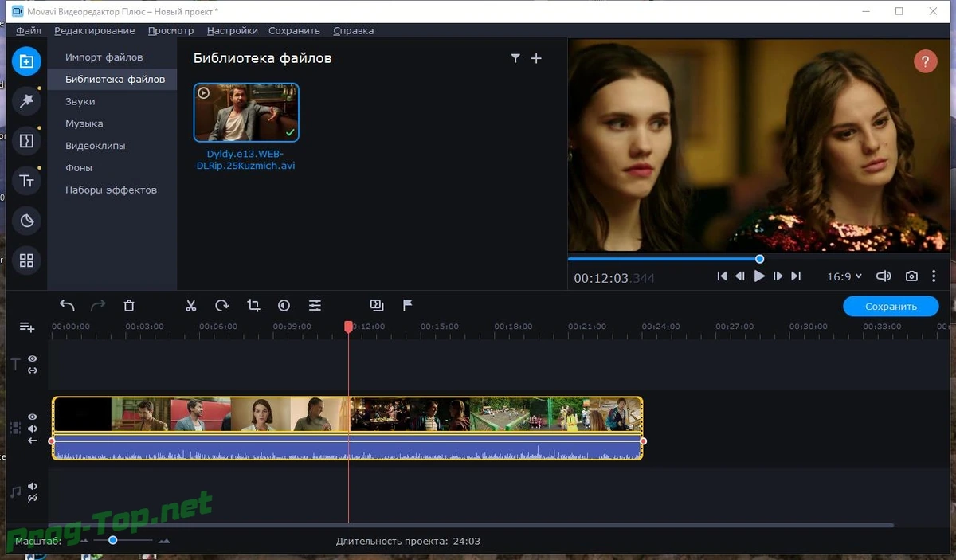Image resolution: width=956 pixels, height=560 pixels.
Task: Select the video clip on timeline
Action: click(347, 414)
